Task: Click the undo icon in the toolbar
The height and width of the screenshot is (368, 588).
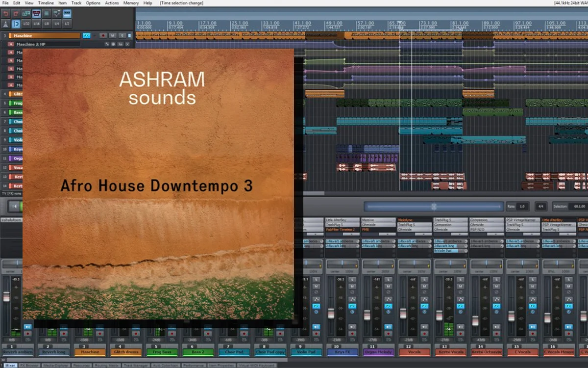Action: pyautogui.click(x=5, y=13)
